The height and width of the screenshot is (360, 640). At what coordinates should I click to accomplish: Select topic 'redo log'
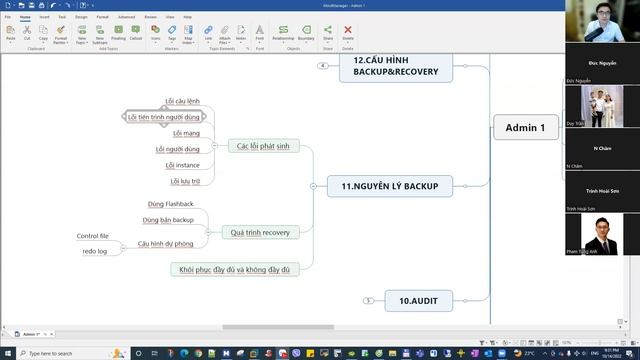point(95,251)
